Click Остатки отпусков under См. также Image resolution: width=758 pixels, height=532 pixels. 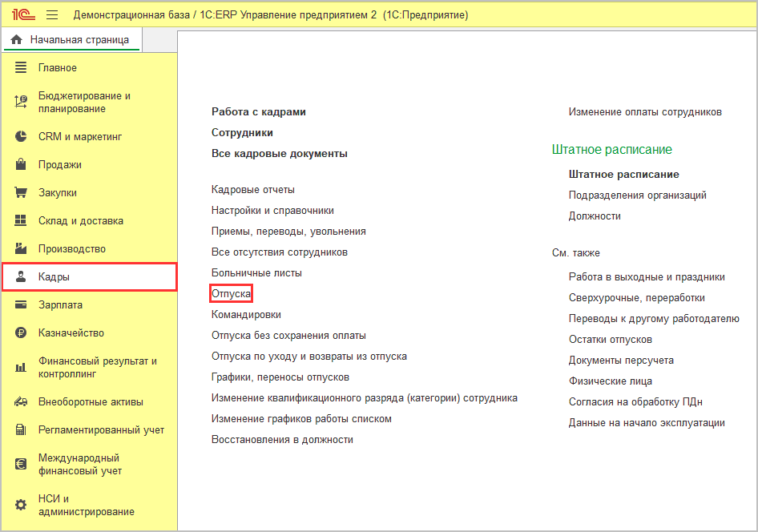(x=610, y=340)
